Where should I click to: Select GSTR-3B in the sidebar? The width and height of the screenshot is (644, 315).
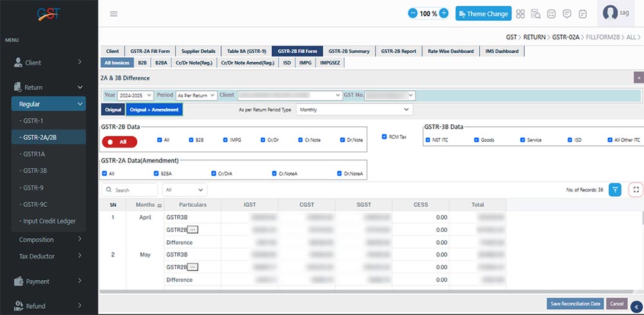pos(34,171)
